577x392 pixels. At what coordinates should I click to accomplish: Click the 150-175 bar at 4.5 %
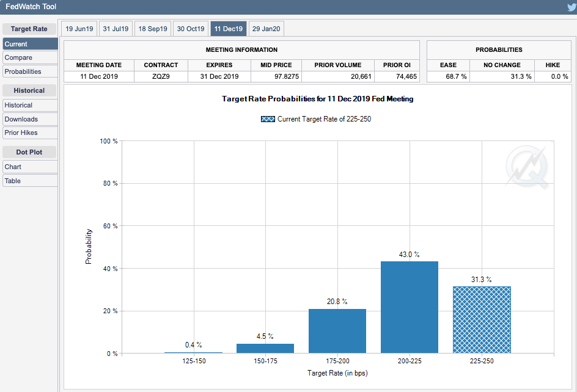(265, 348)
